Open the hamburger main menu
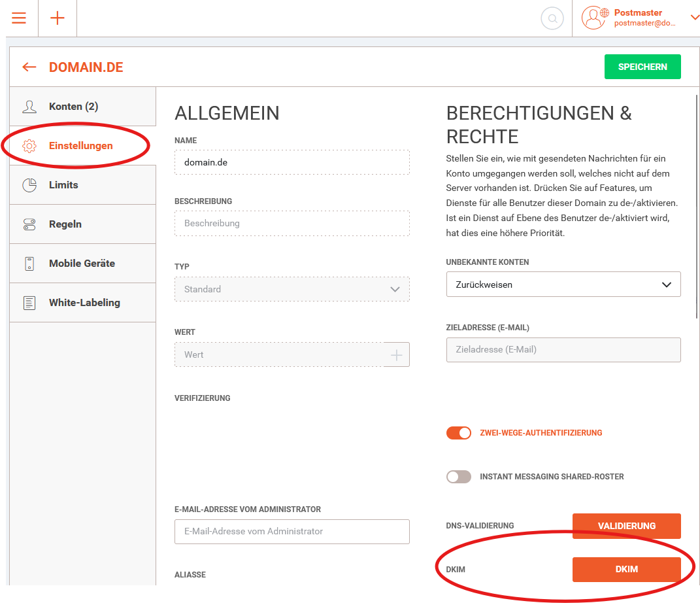 (x=19, y=18)
